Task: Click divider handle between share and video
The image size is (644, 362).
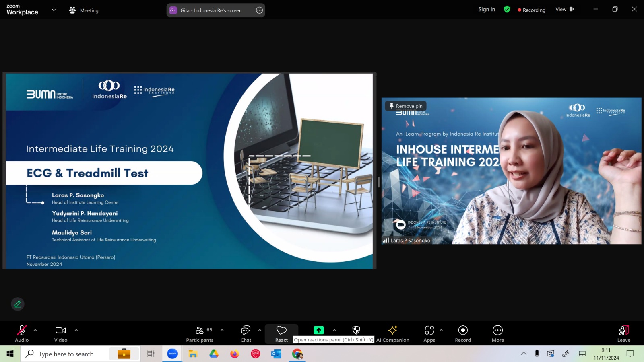Action: [379, 182]
